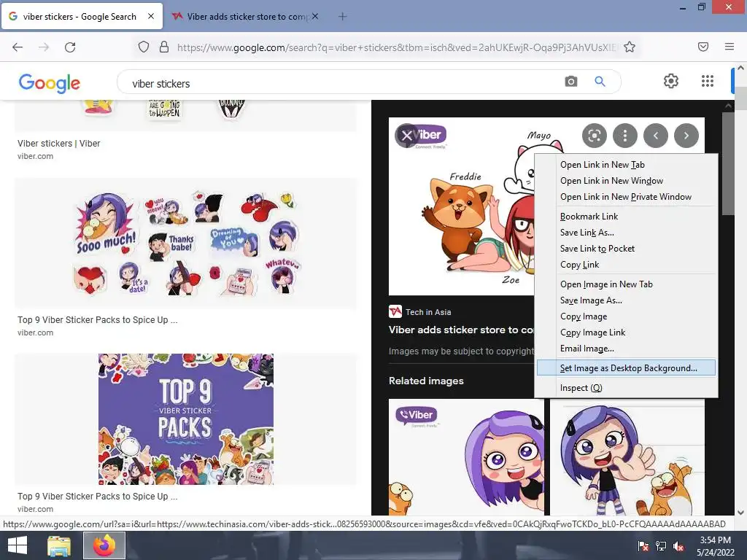
Task: Open File Explorer from the taskbar
Action: [x=59, y=545]
